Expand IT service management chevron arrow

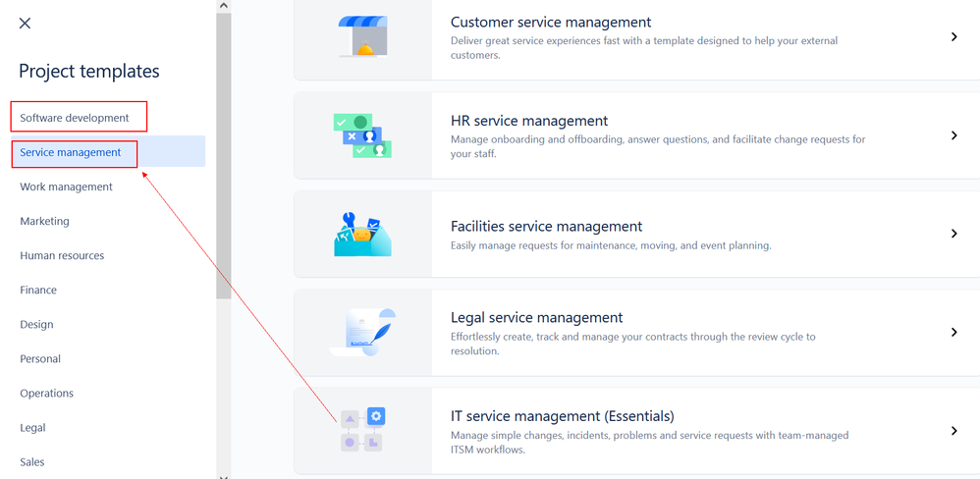[x=954, y=431]
